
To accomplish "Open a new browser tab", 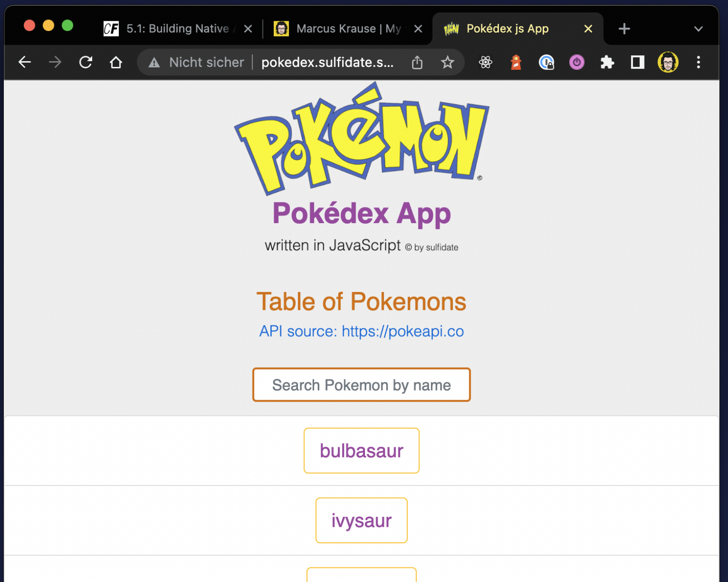I will tap(624, 29).
